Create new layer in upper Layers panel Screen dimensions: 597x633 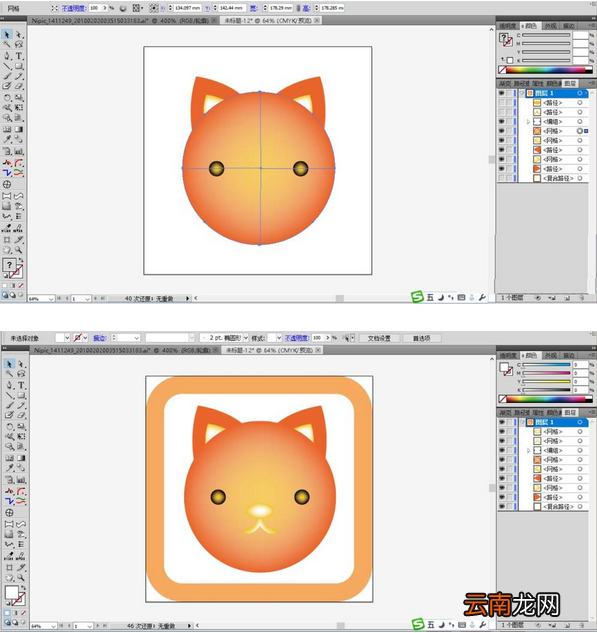click(567, 298)
